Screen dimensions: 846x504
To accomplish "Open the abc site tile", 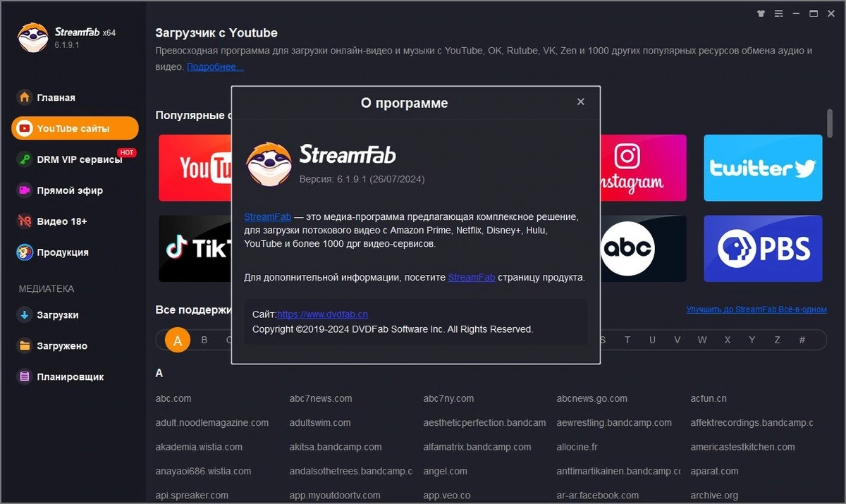I will click(643, 248).
